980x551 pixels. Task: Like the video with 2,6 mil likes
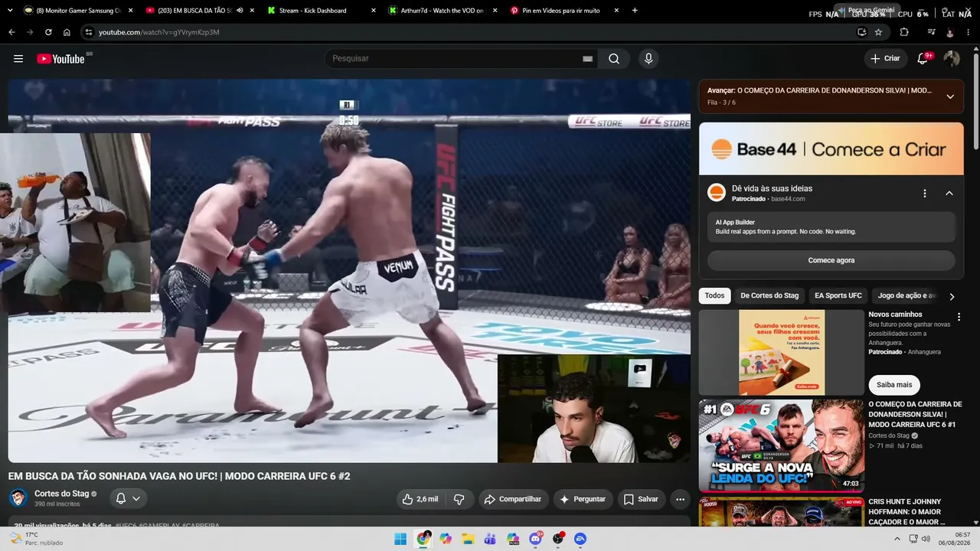[x=421, y=499]
